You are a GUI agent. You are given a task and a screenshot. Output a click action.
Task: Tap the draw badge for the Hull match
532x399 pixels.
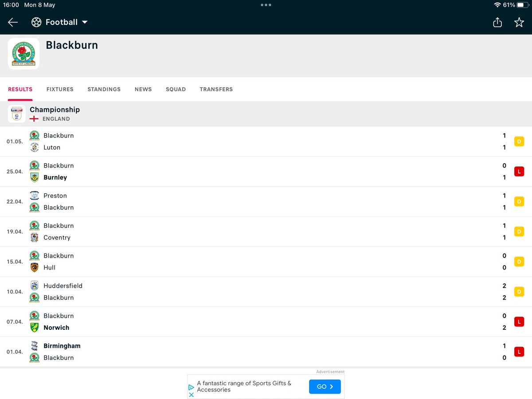coord(519,262)
